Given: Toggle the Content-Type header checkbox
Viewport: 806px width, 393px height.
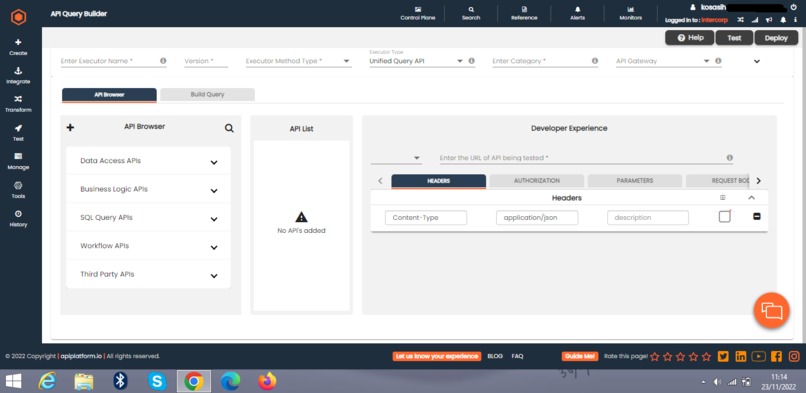Looking at the screenshot, I should (x=724, y=217).
